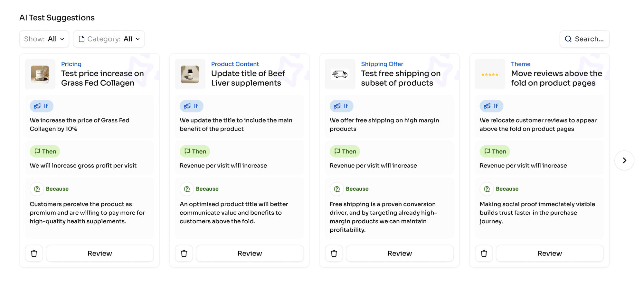
Task: Open the Show filter dropdown
Action: [x=44, y=39]
